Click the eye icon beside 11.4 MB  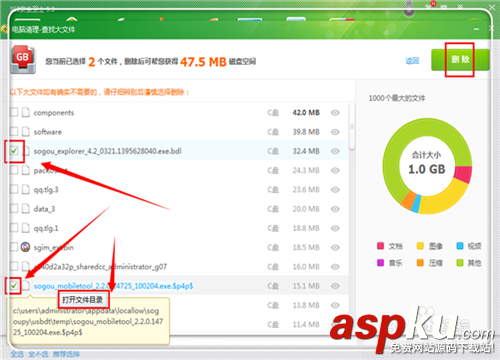335,324
